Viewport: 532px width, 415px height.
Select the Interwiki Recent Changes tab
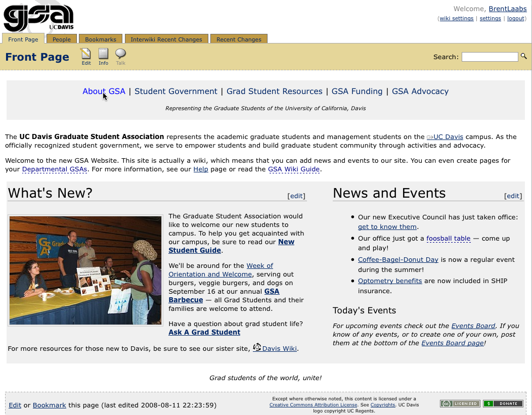[166, 39]
